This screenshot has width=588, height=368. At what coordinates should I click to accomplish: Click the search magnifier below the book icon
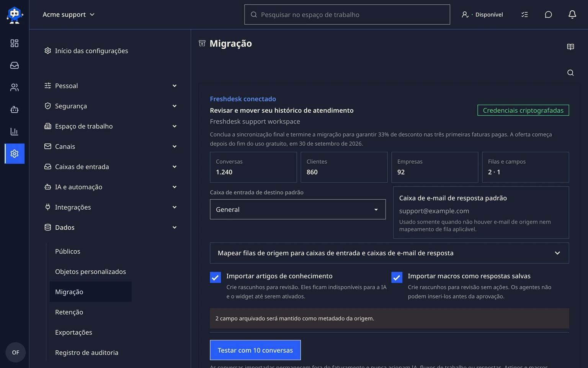570,73
